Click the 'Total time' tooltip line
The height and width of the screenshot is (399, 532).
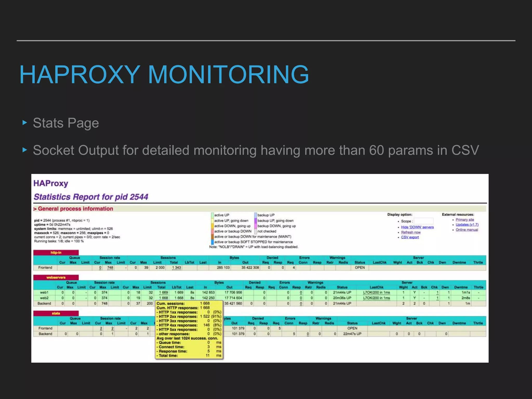[189, 356]
